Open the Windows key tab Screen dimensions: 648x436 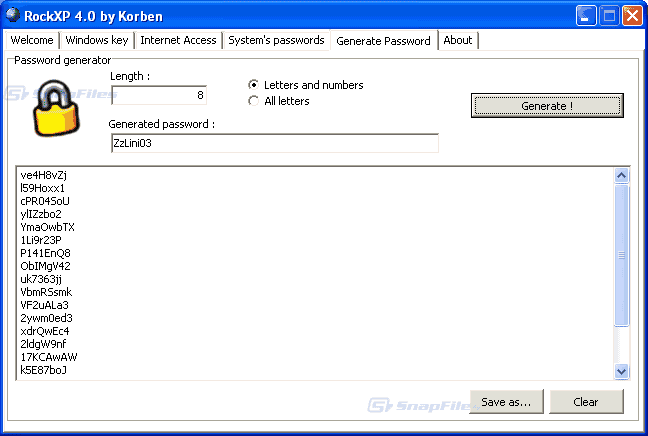pos(97,40)
